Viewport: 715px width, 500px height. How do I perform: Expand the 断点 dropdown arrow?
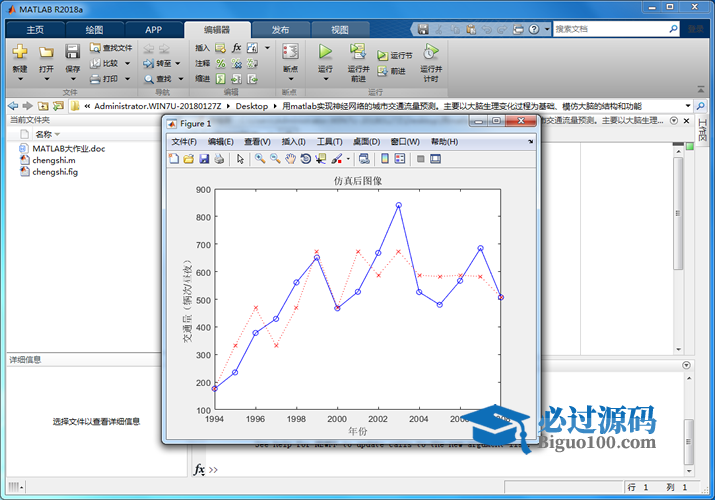coord(291,79)
